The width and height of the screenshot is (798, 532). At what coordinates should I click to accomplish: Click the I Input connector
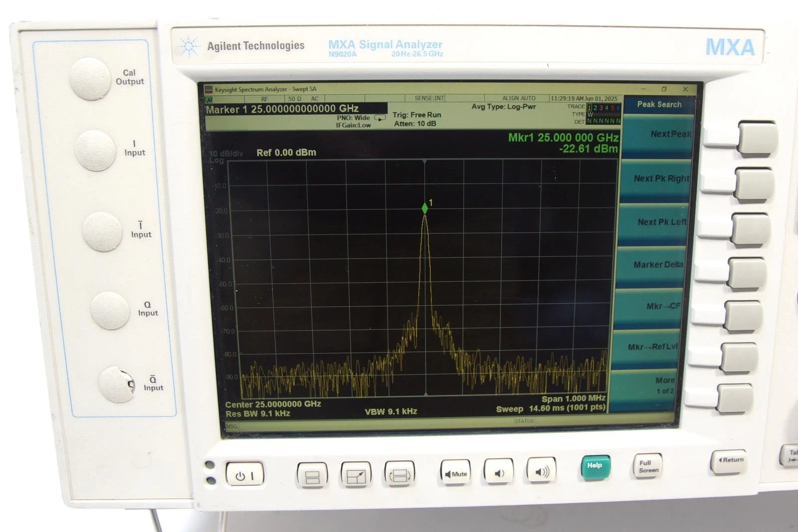tap(96, 151)
